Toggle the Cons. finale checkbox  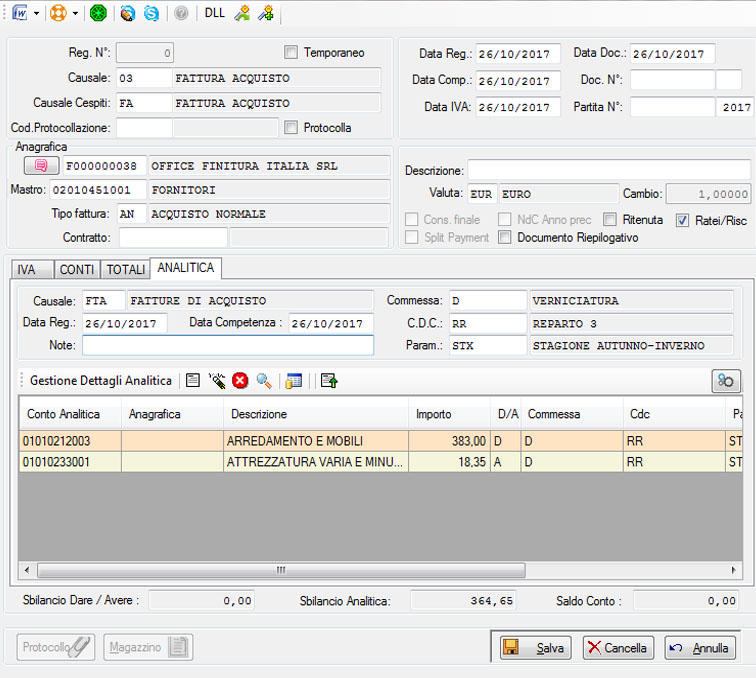point(412,219)
